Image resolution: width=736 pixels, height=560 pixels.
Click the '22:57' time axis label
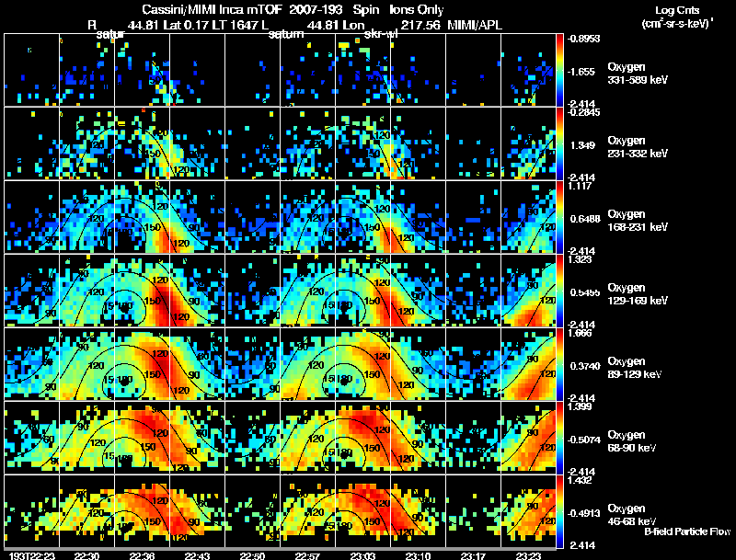(x=307, y=555)
